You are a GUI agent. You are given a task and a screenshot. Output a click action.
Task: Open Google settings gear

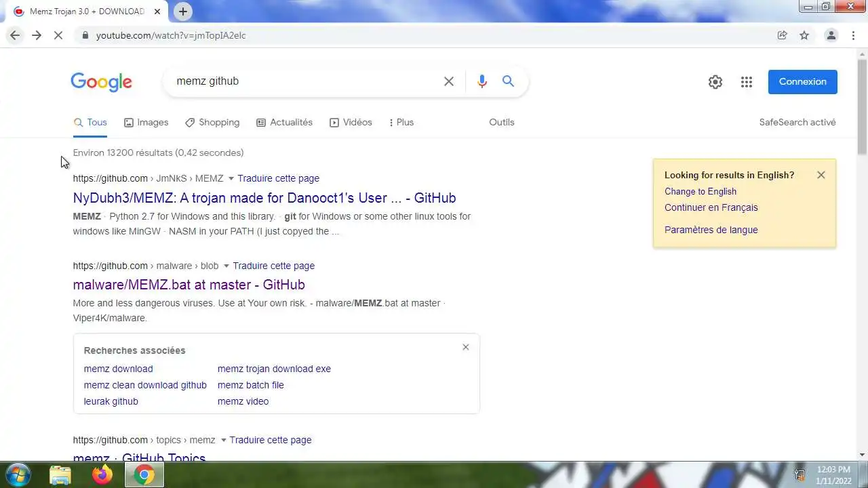click(x=715, y=82)
